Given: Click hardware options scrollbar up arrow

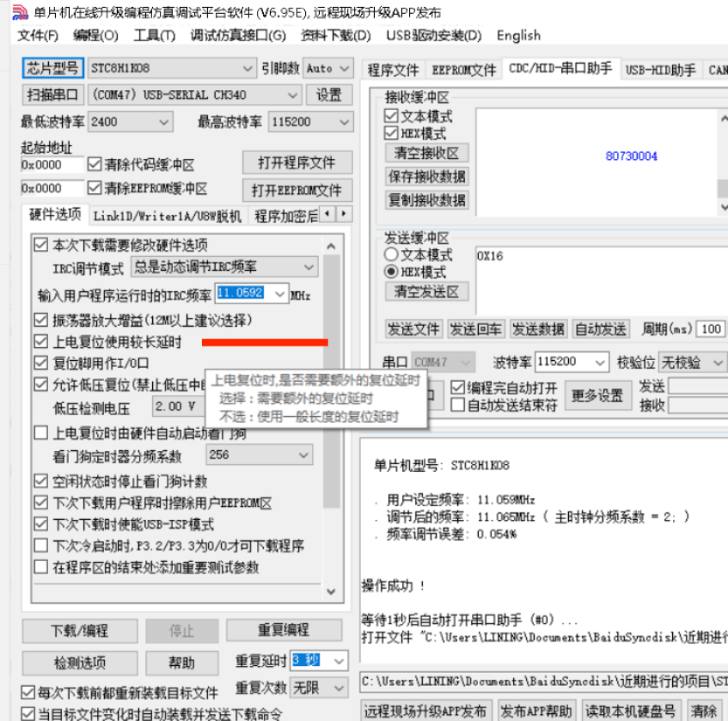Looking at the screenshot, I should pos(331,246).
